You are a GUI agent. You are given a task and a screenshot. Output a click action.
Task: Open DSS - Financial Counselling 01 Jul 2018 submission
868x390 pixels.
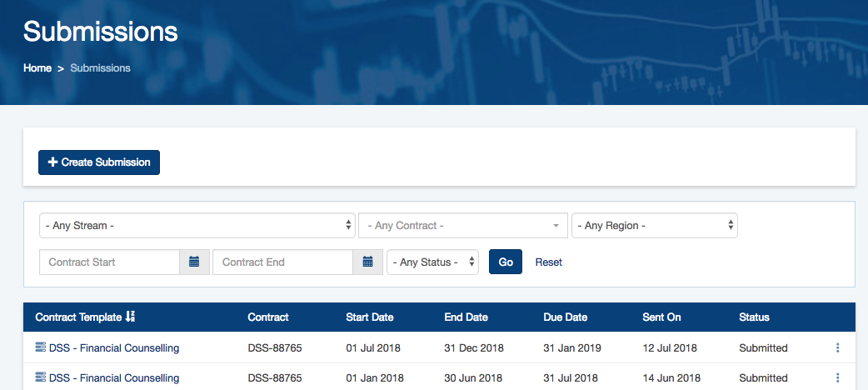[x=114, y=347]
